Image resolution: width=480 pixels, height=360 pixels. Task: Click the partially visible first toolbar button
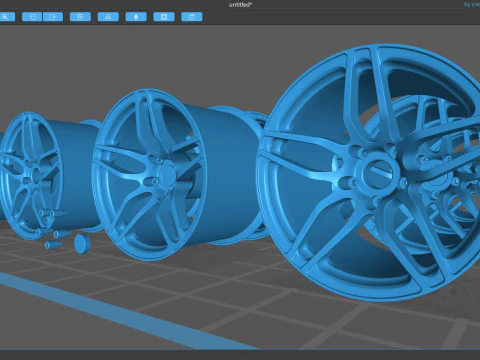[7, 17]
